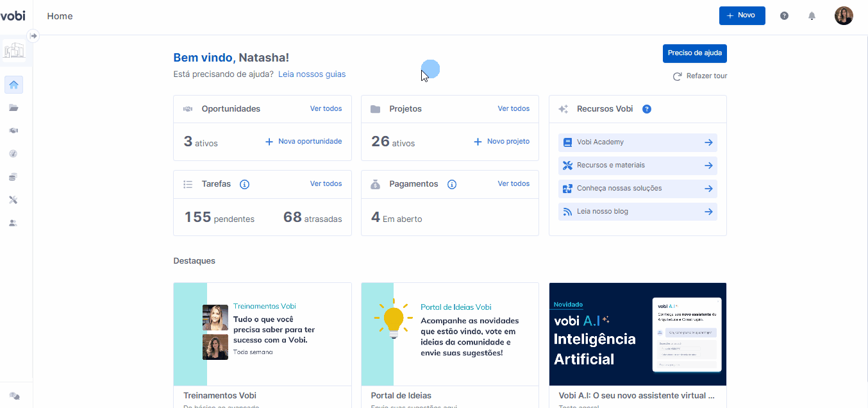The width and height of the screenshot is (868, 408).
Task: Click the 68 atrasadas count
Action: 313,217
